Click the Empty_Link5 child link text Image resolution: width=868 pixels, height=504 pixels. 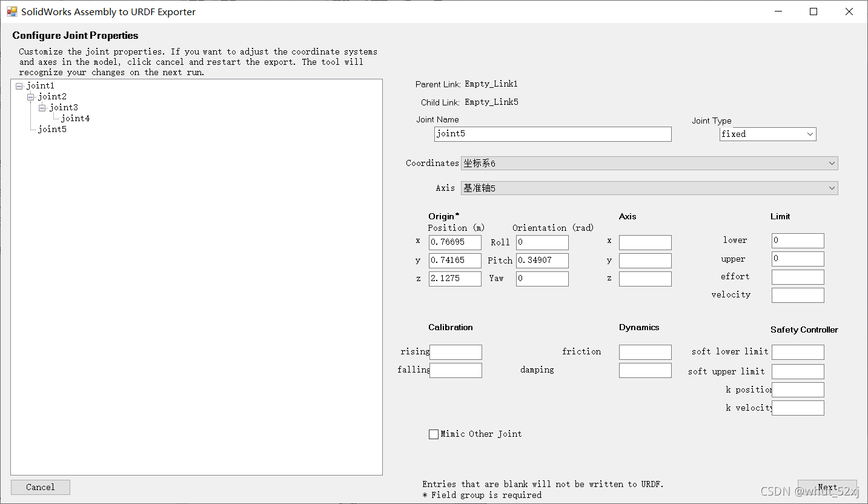491,102
